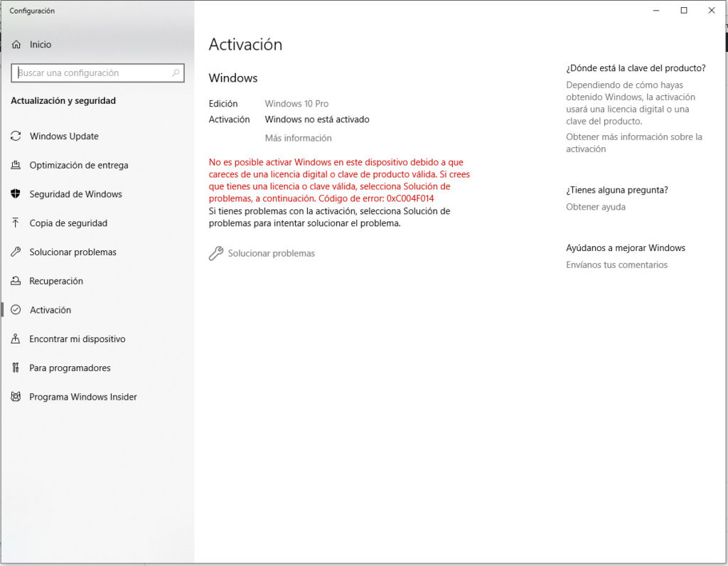728x566 pixels.
Task: Click the Copia de seguridad arrow icon
Action: coord(16,223)
